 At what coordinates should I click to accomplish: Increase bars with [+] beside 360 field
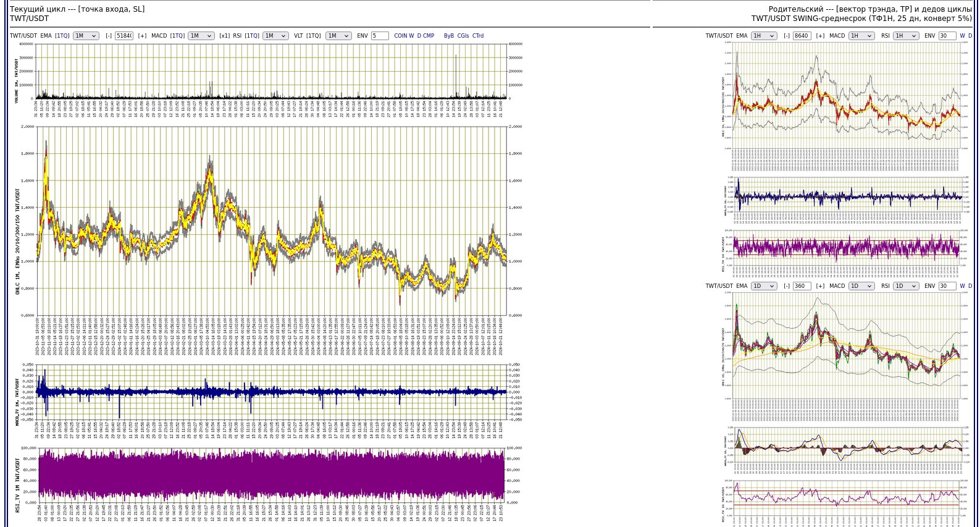tap(820, 286)
